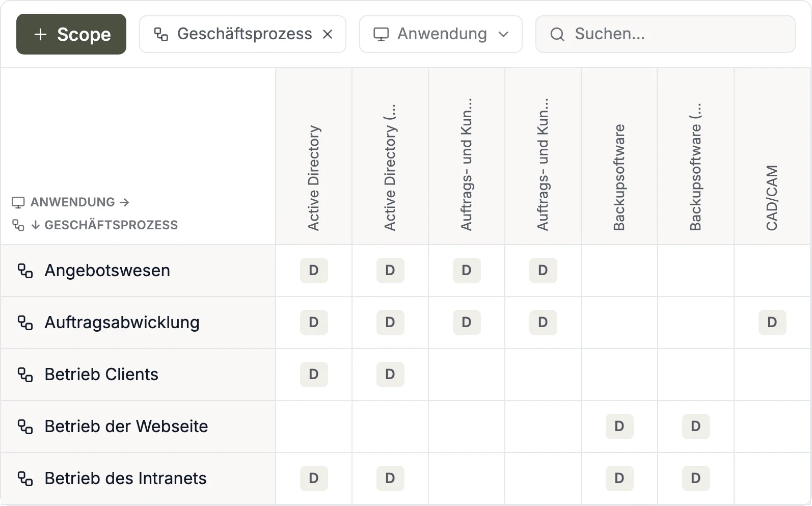
Task: Toggle D cell for Angebotswesen and Active Directory
Action: point(314,271)
